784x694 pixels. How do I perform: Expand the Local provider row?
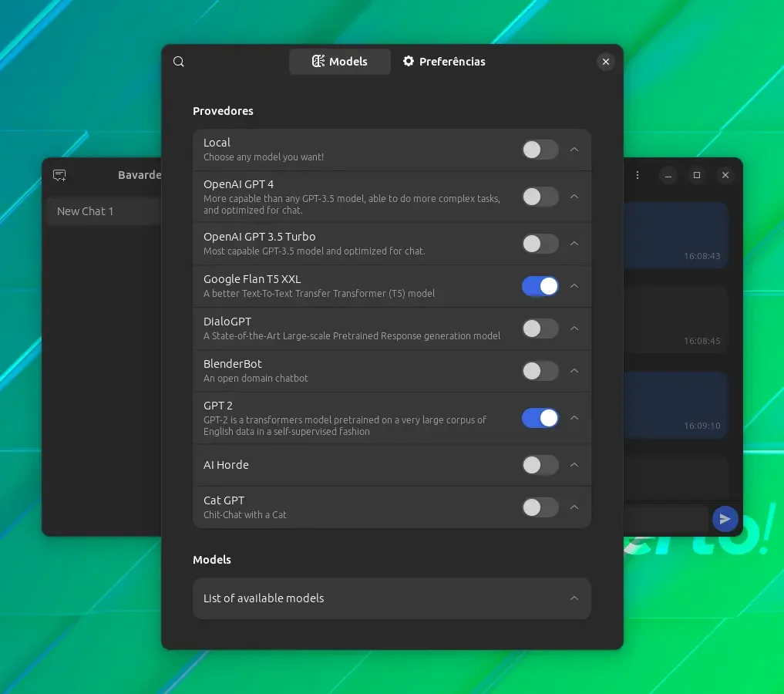tap(574, 150)
